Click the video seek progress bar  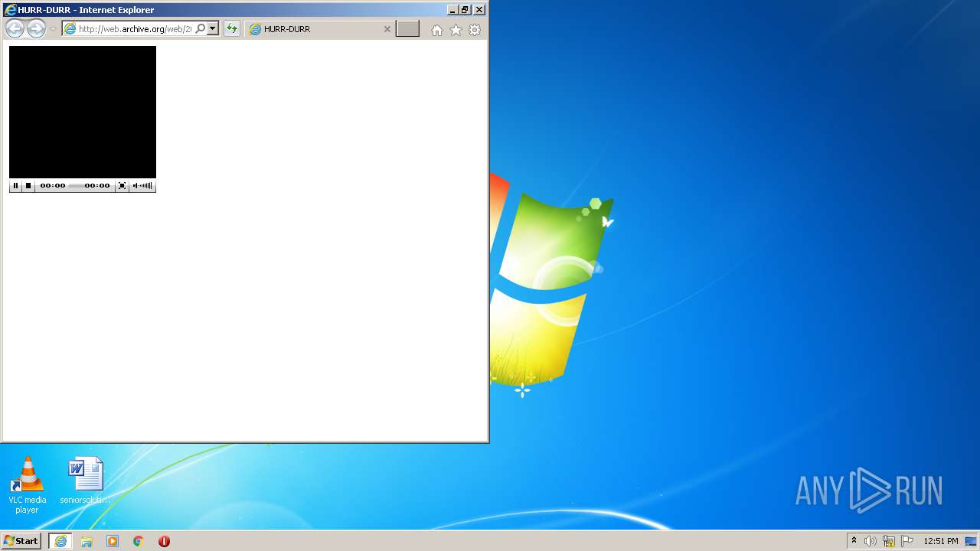click(x=75, y=185)
